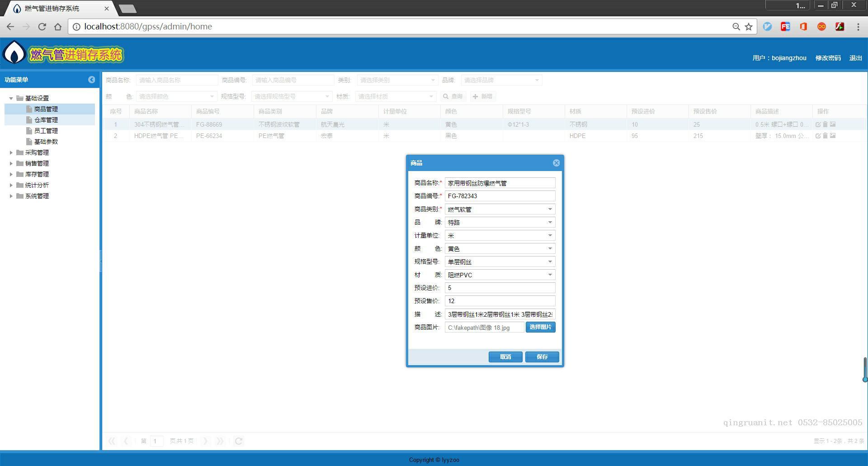Open the Chrome three-dot menu
The width and height of the screenshot is (868, 466).
pyautogui.click(x=858, y=27)
